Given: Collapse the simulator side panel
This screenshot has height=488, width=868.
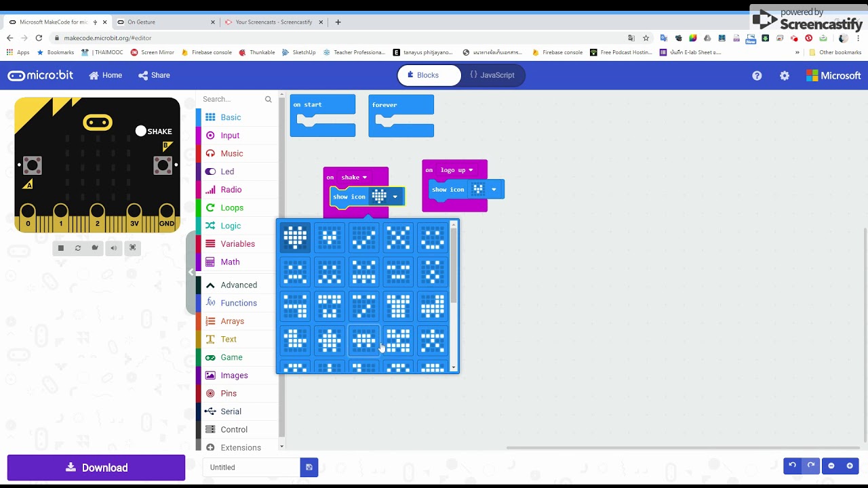Looking at the screenshot, I should click(191, 272).
